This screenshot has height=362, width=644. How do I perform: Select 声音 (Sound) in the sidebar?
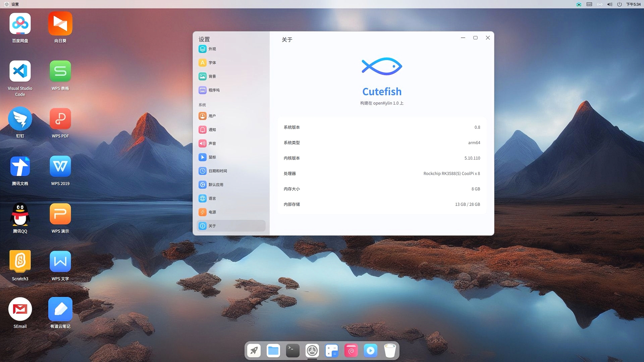[x=212, y=143]
